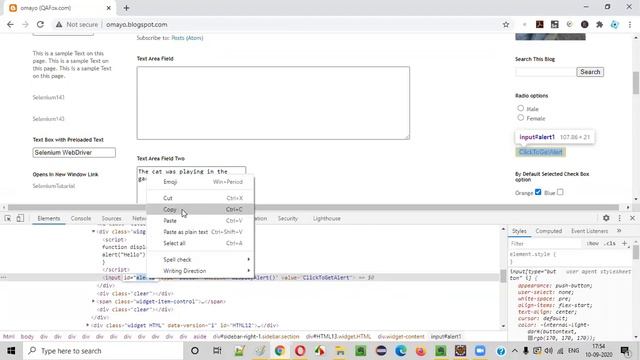Screen dimensions: 640x360
Task: Choose Emoji from the context menu
Action: coord(200,182)
